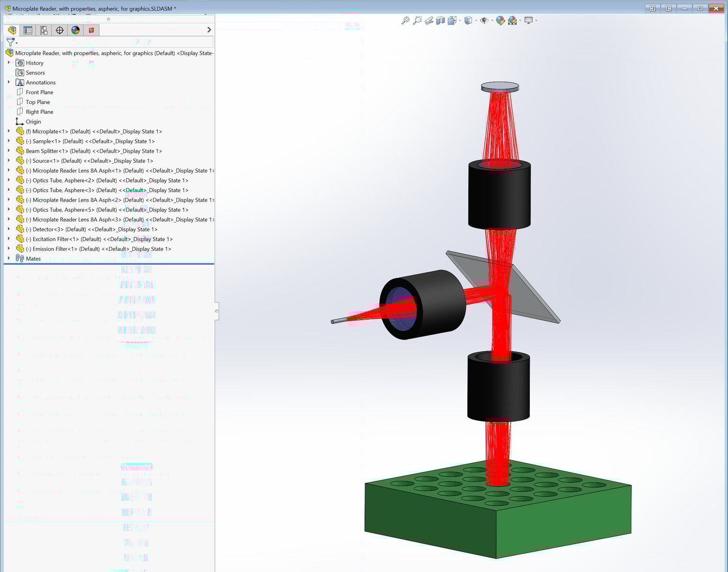The width and height of the screenshot is (728, 572).
Task: Select the Zoom to Fit tool
Action: pos(406,20)
